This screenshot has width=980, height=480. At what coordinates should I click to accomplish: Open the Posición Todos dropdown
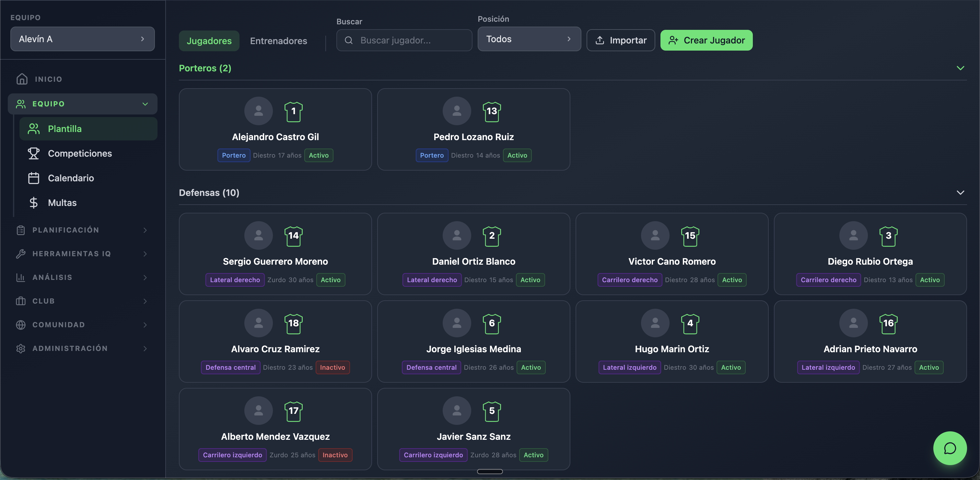click(529, 39)
